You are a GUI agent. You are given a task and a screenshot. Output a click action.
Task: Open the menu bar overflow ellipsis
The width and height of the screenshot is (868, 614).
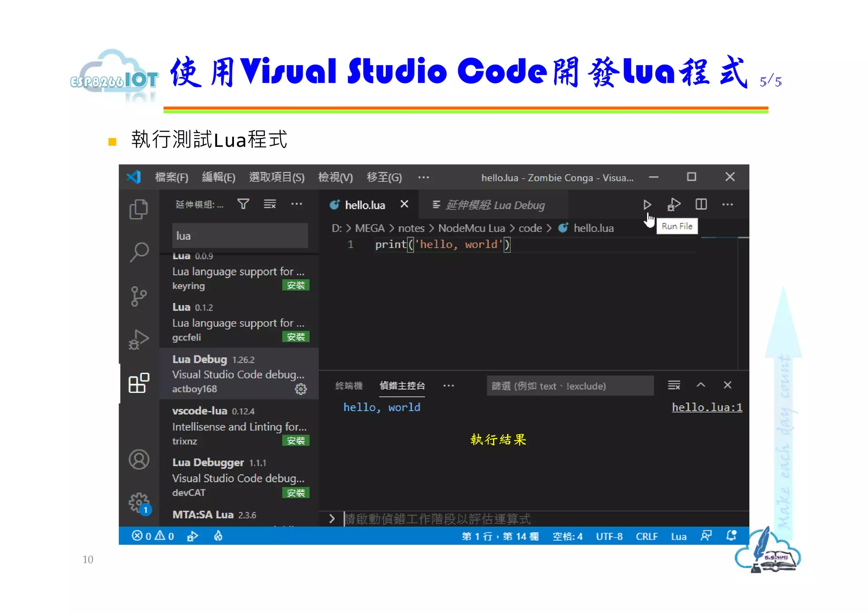[424, 177]
